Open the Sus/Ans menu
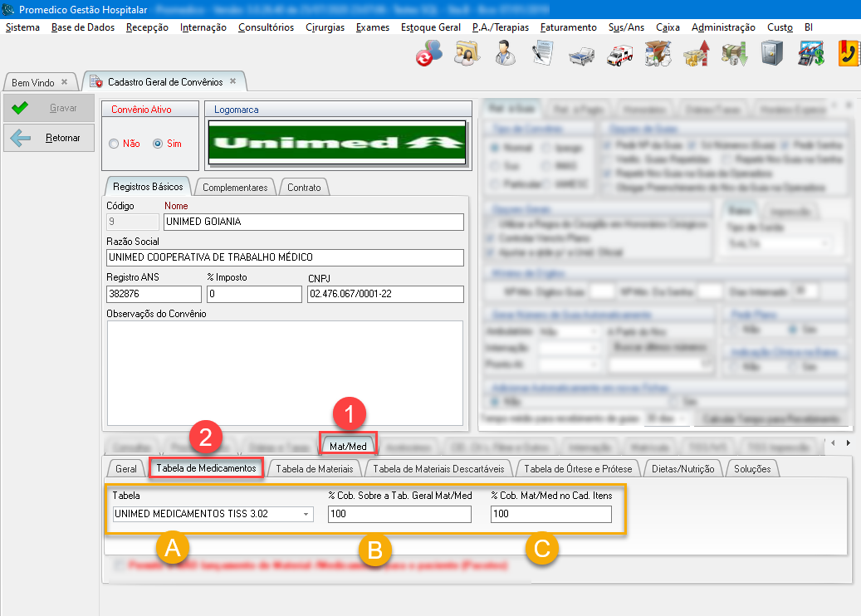This screenshot has height=616, width=861. 626,27
